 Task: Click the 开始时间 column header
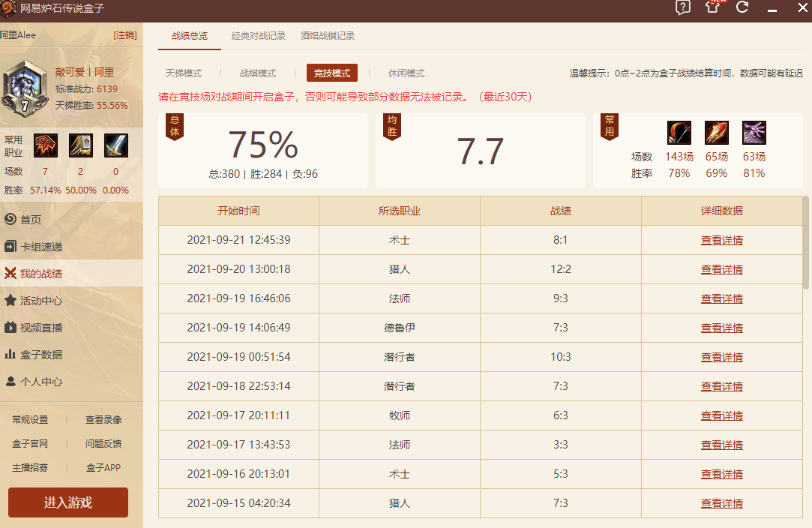coord(238,211)
